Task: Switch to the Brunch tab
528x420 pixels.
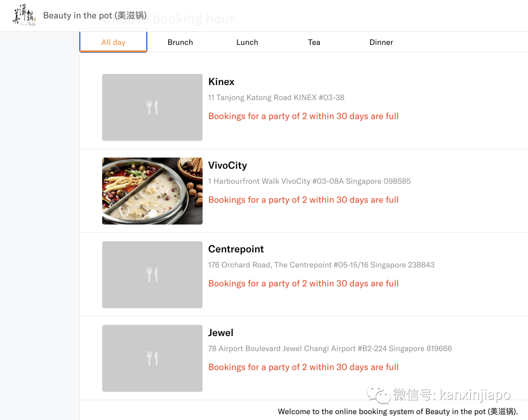Action: (180, 42)
